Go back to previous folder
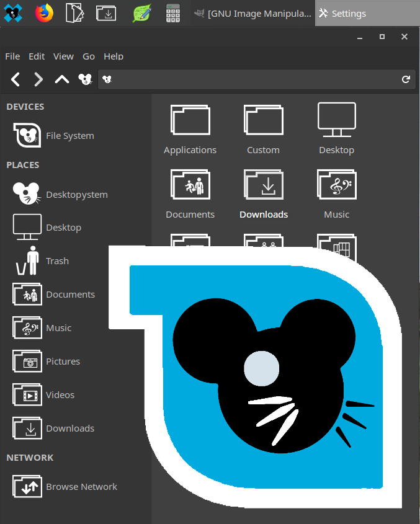This screenshot has width=420, height=524. [x=16, y=79]
